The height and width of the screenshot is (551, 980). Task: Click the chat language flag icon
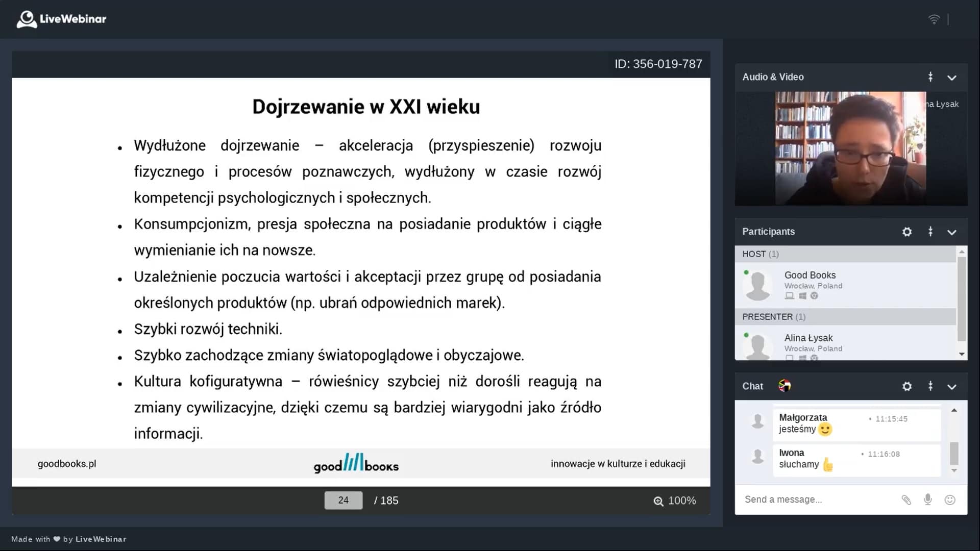click(785, 386)
